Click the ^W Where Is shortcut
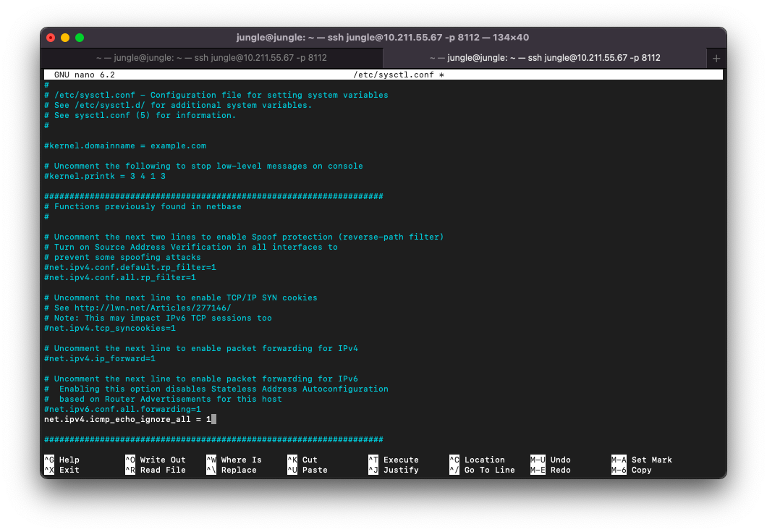This screenshot has height=532, width=767. tap(234, 460)
